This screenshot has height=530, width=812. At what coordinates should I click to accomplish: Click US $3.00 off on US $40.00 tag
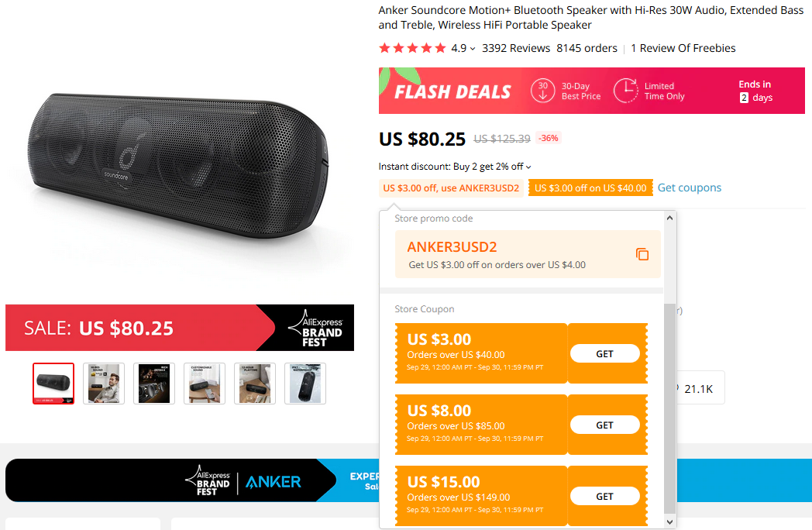coord(590,188)
